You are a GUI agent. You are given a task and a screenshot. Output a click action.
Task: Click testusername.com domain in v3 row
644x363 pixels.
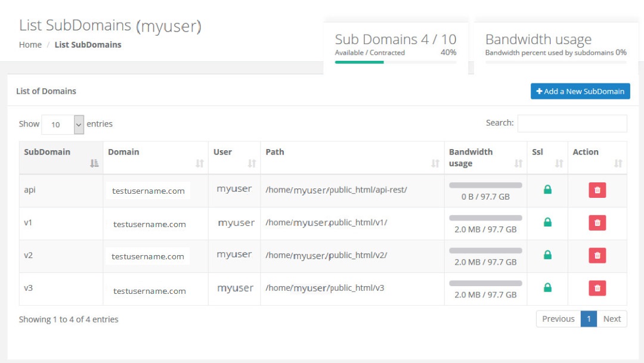[x=150, y=291]
